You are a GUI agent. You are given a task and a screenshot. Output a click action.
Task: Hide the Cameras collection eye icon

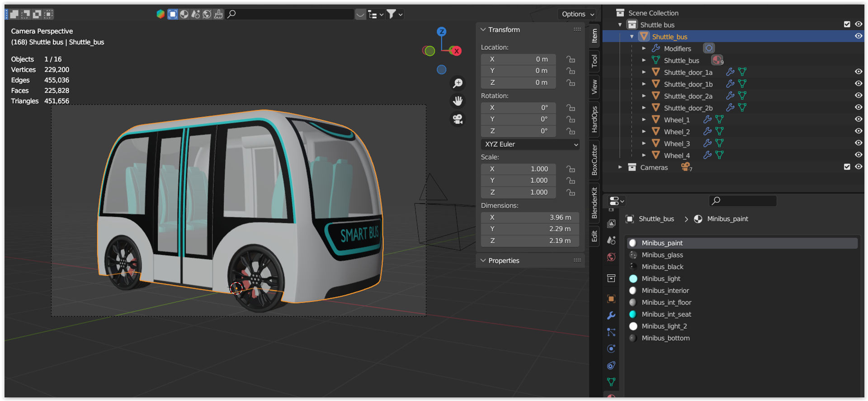859,167
